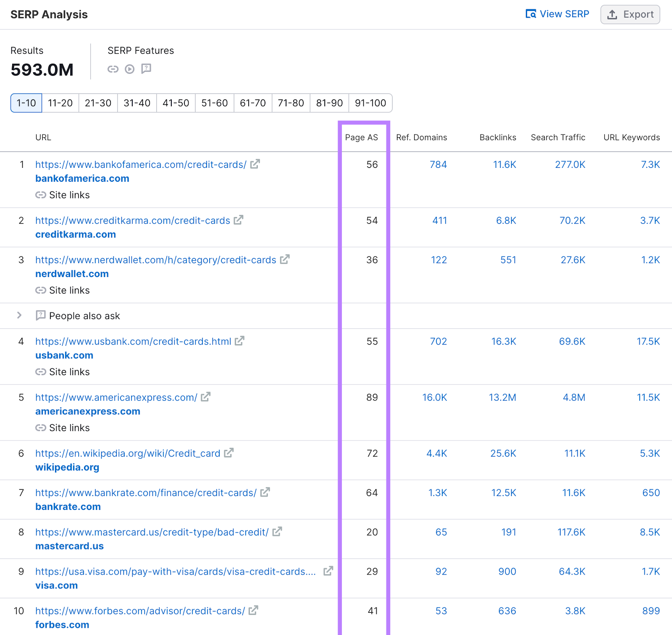Open the forbes.com advisor URL
The height and width of the screenshot is (635, 672).
[x=140, y=611]
